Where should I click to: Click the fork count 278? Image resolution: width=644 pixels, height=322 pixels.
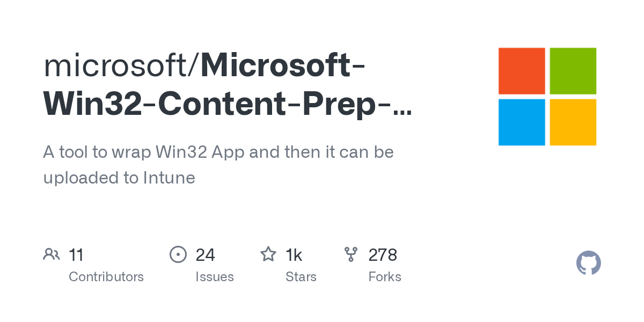(x=383, y=255)
